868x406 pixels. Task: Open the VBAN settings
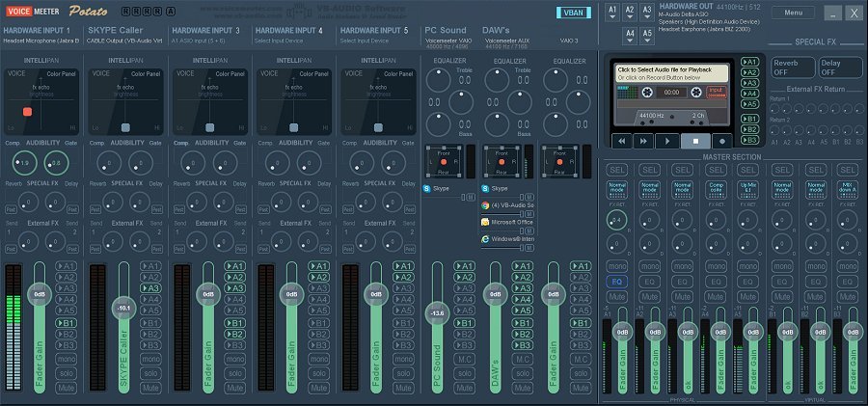coord(574,13)
